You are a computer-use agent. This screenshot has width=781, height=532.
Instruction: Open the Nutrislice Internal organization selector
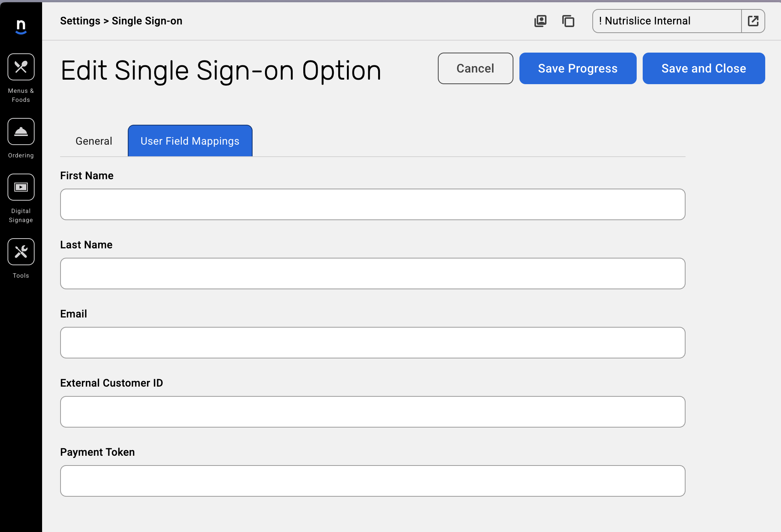click(667, 21)
